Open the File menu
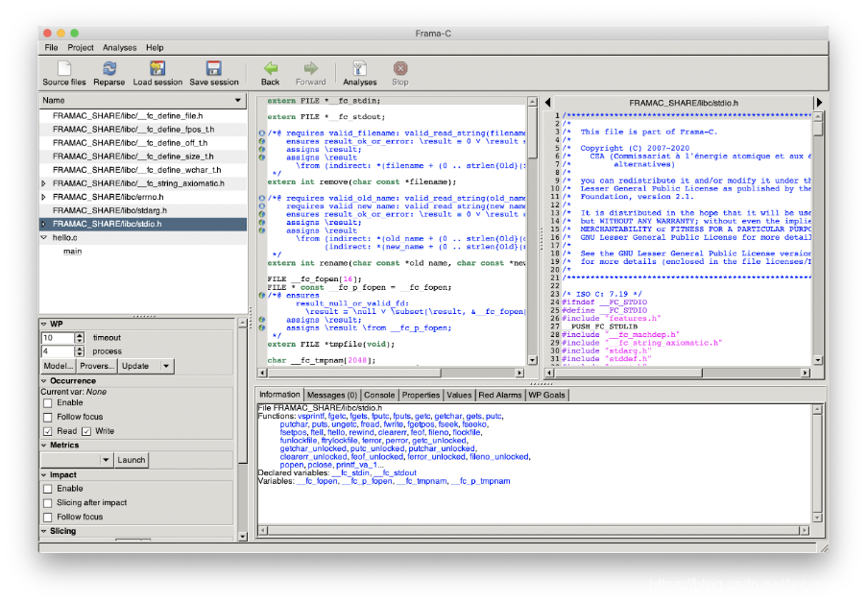 point(51,48)
